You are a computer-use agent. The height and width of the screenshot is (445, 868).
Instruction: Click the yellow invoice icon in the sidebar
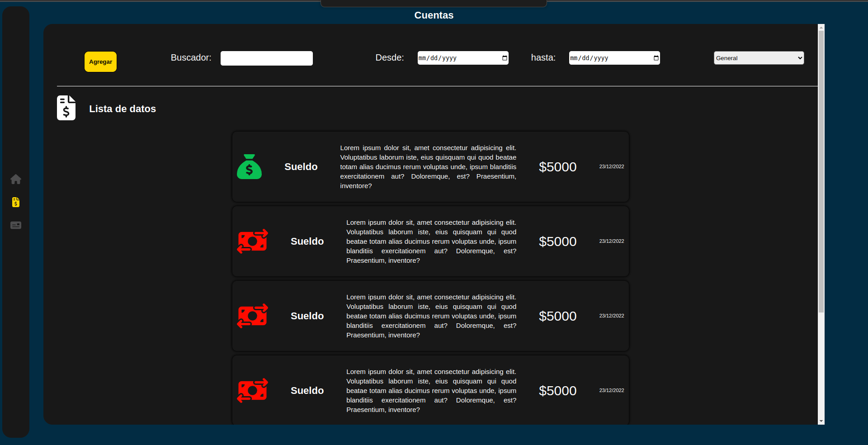16,202
